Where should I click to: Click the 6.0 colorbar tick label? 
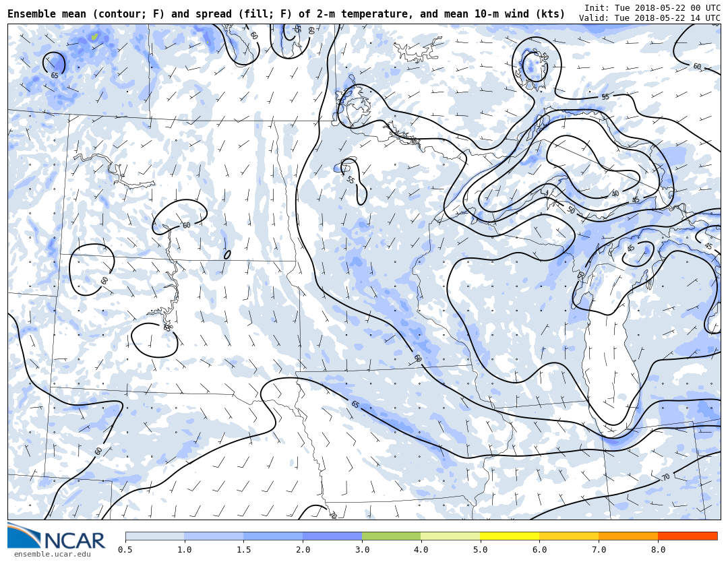[x=539, y=550]
